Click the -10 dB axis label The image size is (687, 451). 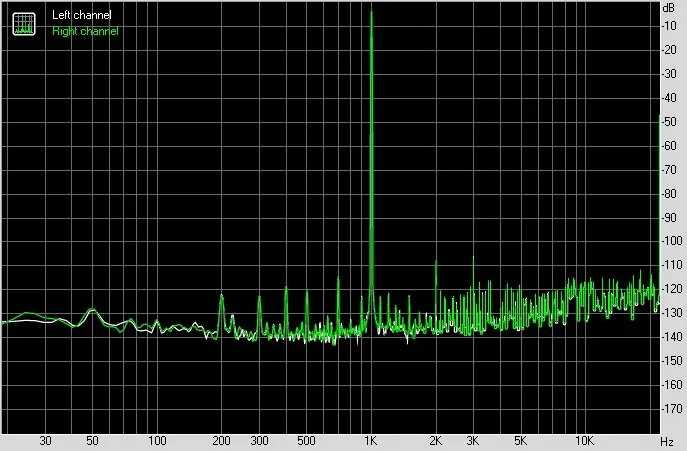669,26
